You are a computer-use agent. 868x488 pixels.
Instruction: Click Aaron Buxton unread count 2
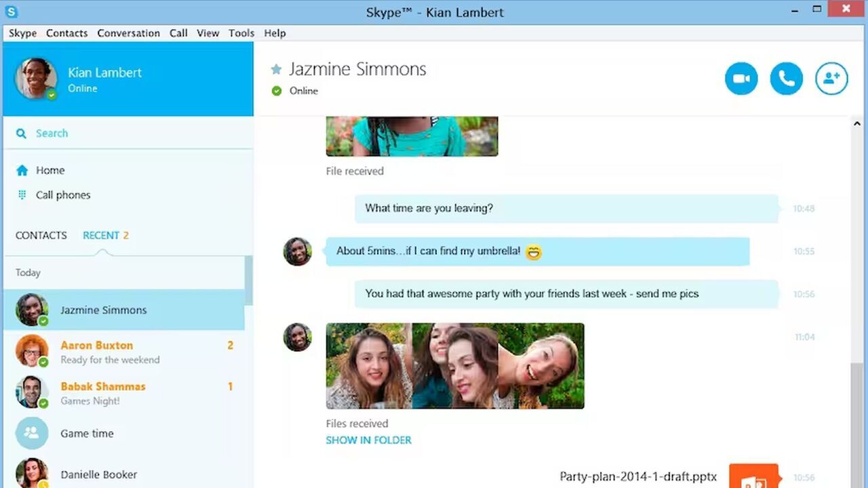click(x=230, y=346)
